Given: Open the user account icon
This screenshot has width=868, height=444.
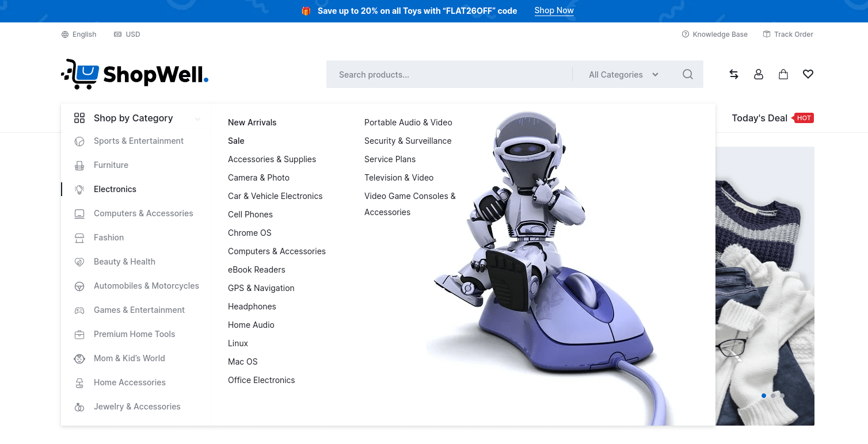Looking at the screenshot, I should click(x=759, y=74).
